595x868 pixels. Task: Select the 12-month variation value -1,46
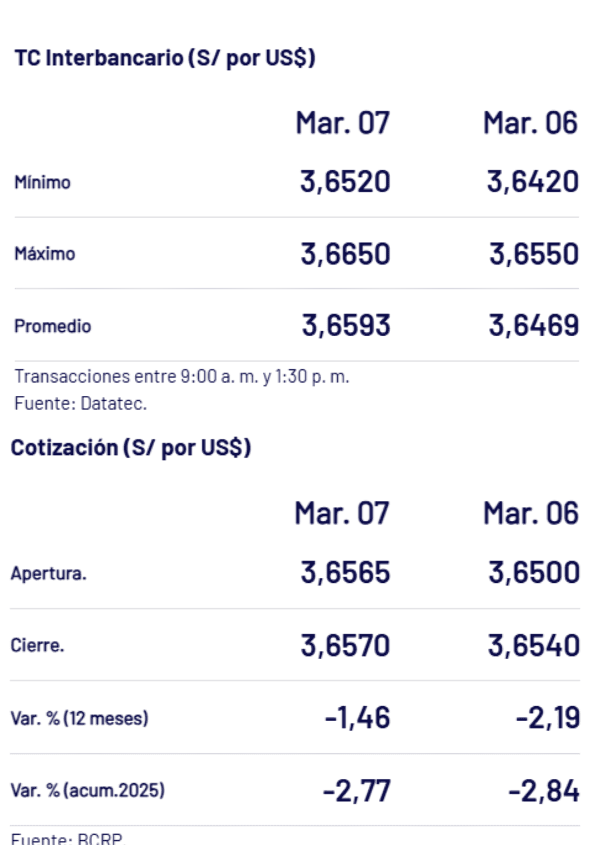pos(357,717)
